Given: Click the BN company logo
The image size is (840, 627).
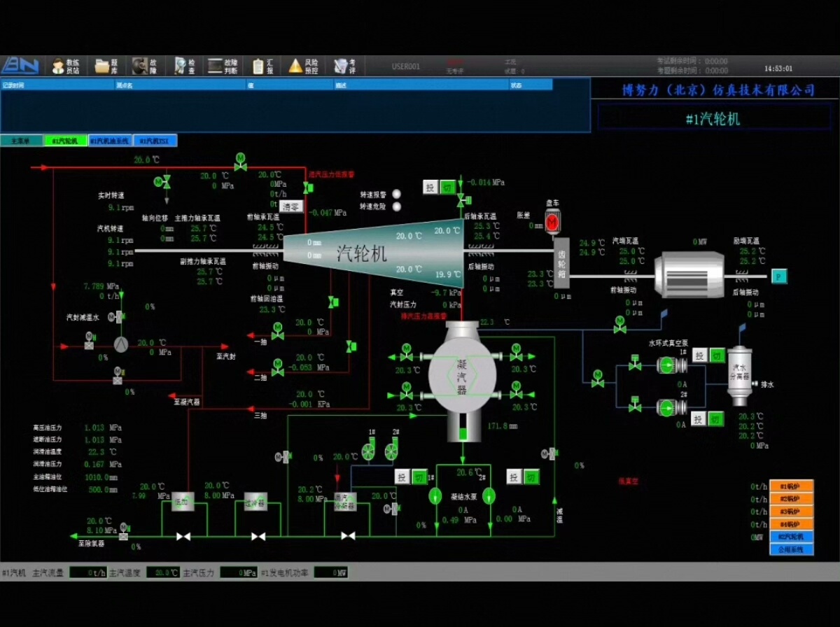Looking at the screenshot, I should (x=20, y=66).
